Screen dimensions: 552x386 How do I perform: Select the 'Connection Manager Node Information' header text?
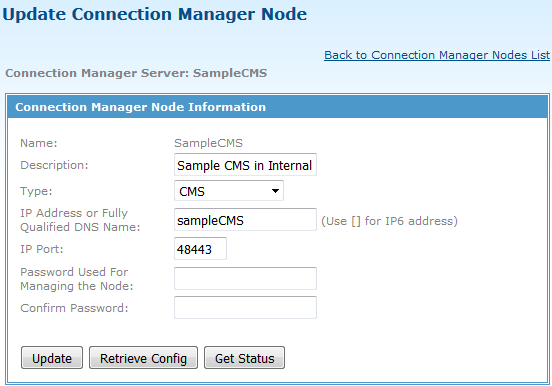140,107
